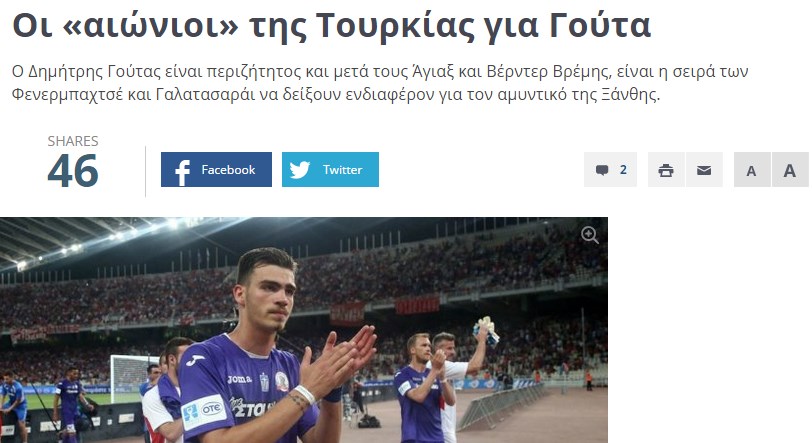
Task: Enlarge the photo with the magnifier icon
Action: tap(590, 235)
